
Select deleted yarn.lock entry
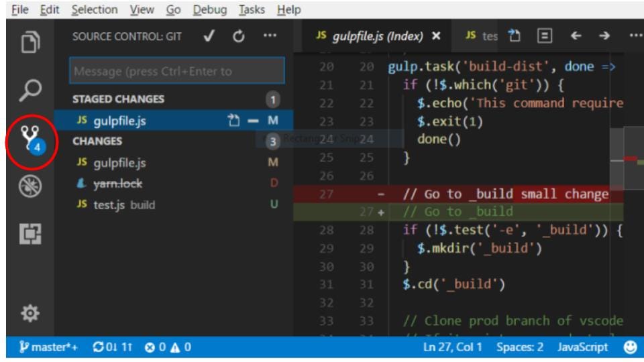174,184
